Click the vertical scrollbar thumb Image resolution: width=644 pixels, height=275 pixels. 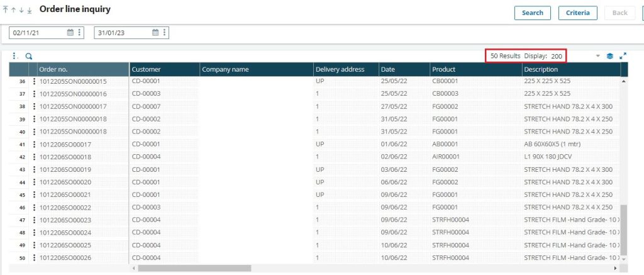pyautogui.click(x=624, y=229)
